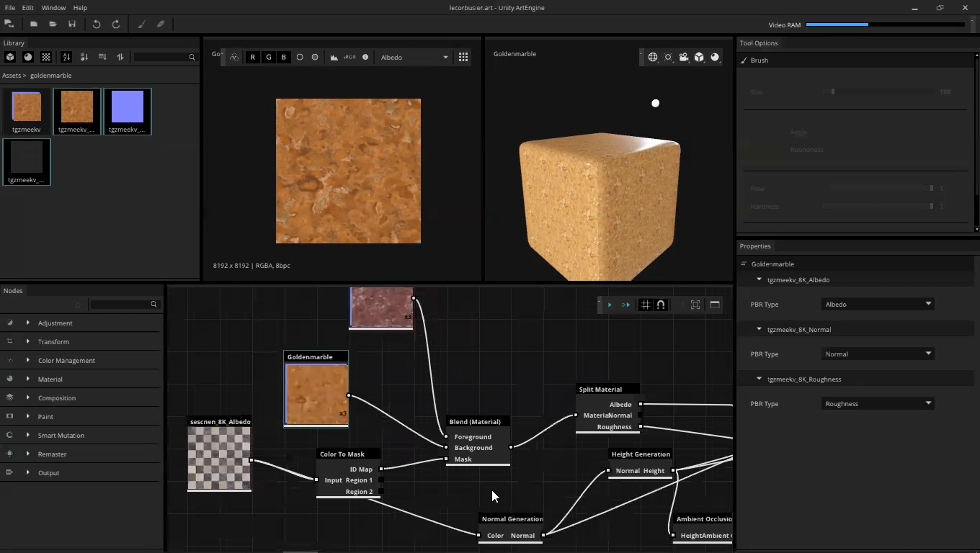Select the blue normal map thumbnail

click(x=128, y=108)
